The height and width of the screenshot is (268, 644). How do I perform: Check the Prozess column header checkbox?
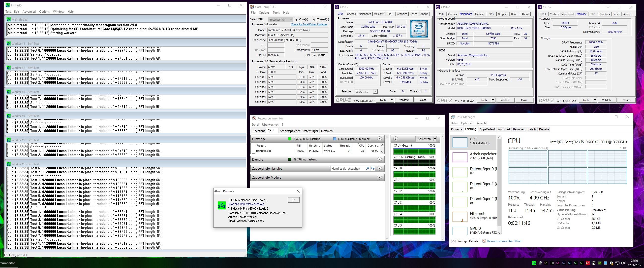point(253,146)
